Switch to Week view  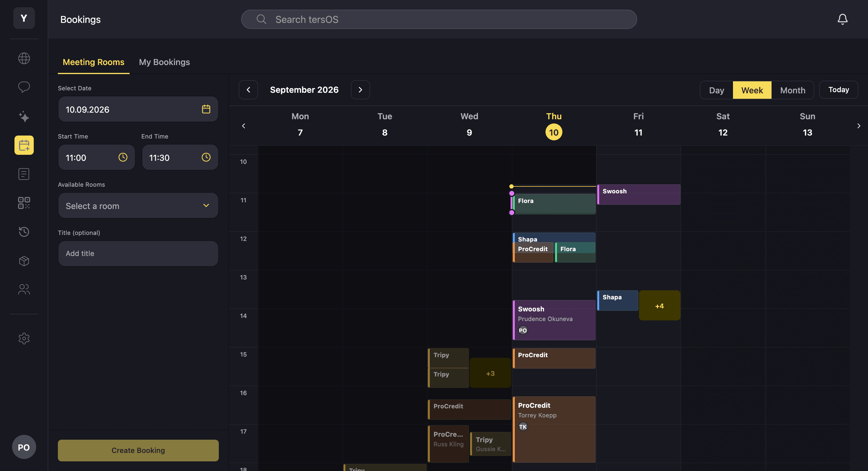point(752,90)
